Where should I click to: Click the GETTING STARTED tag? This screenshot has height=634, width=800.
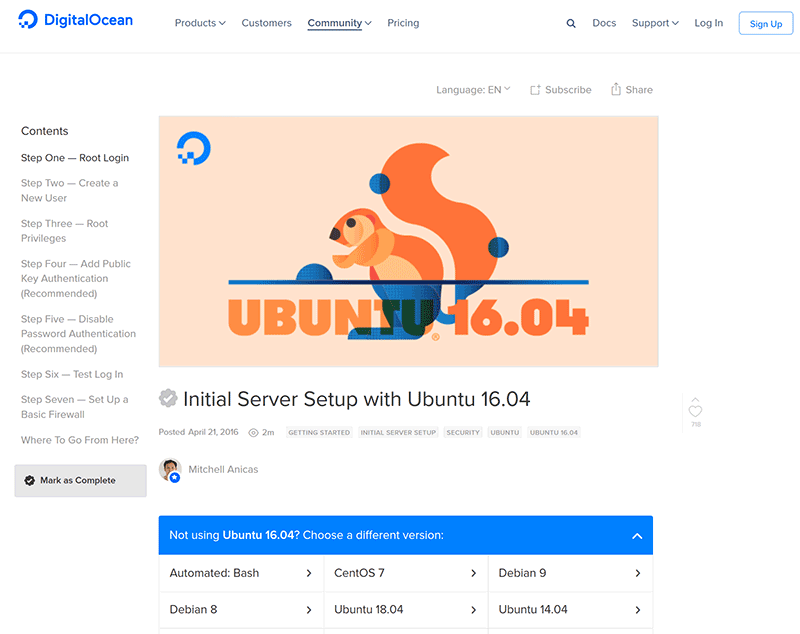click(319, 433)
